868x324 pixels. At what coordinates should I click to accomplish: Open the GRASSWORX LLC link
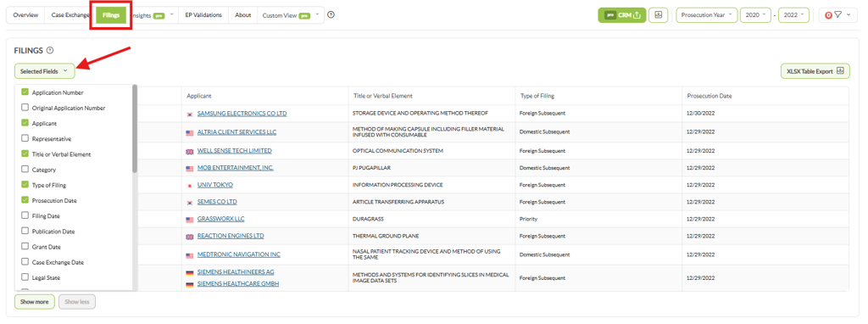pos(221,220)
